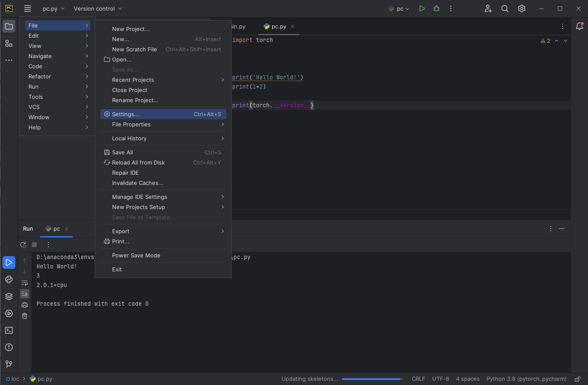Open the Navigate menu
This screenshot has width=588, height=385.
[x=58, y=56]
